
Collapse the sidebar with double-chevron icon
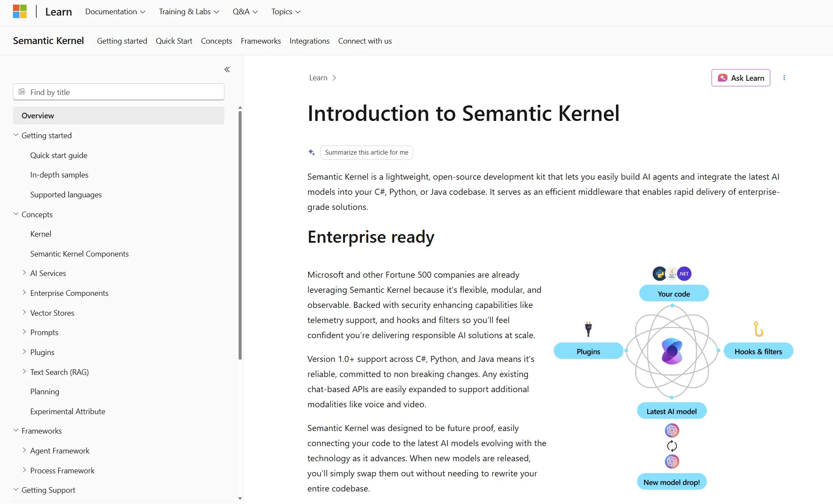click(227, 70)
